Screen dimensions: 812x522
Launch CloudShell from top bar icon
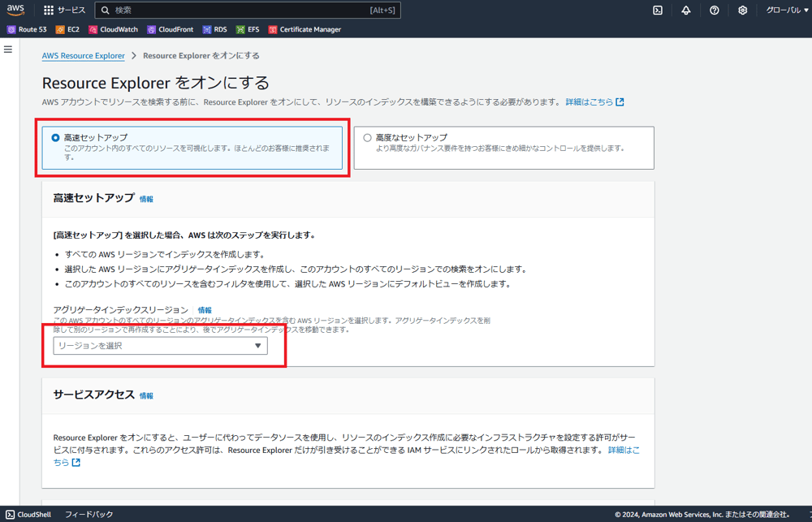tap(658, 11)
